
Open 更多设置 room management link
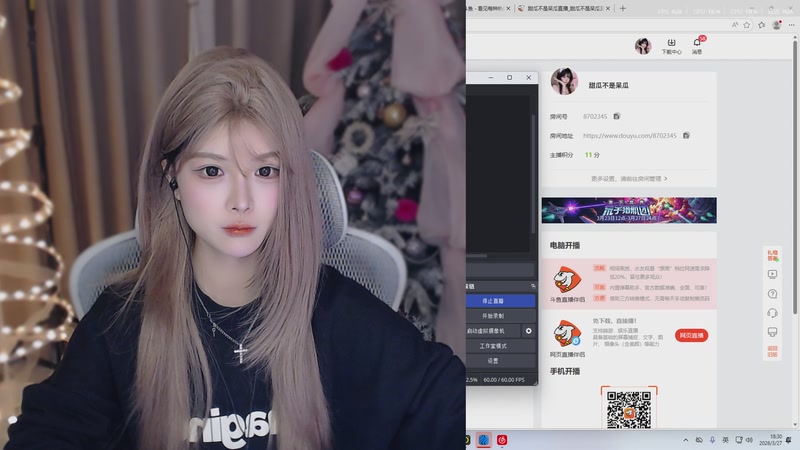coord(629,179)
